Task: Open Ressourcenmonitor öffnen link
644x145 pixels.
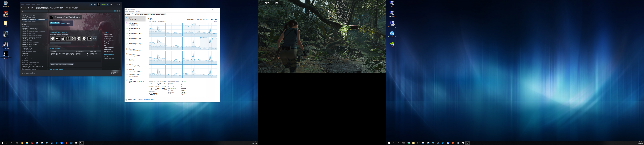Action: 146,100
